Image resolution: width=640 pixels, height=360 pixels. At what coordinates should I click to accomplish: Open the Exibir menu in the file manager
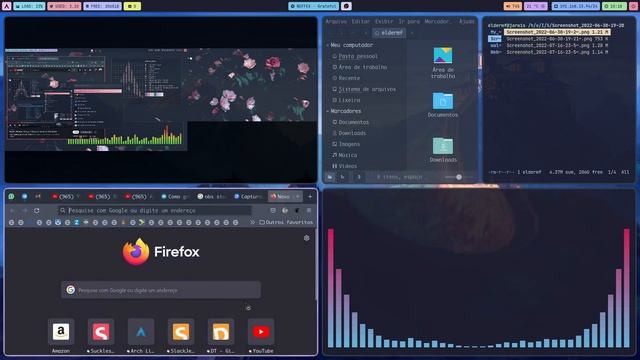384,21
